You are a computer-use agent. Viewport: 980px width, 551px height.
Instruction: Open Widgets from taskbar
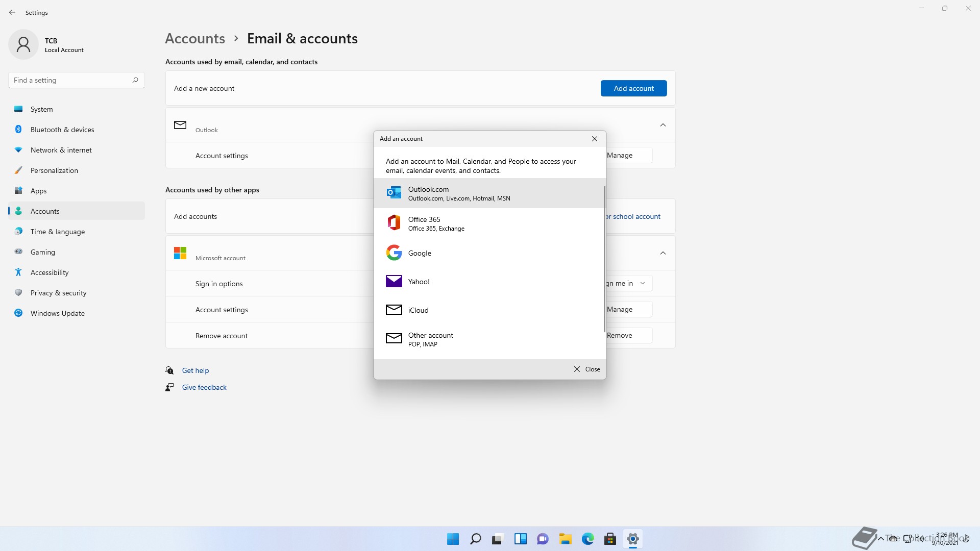520,539
